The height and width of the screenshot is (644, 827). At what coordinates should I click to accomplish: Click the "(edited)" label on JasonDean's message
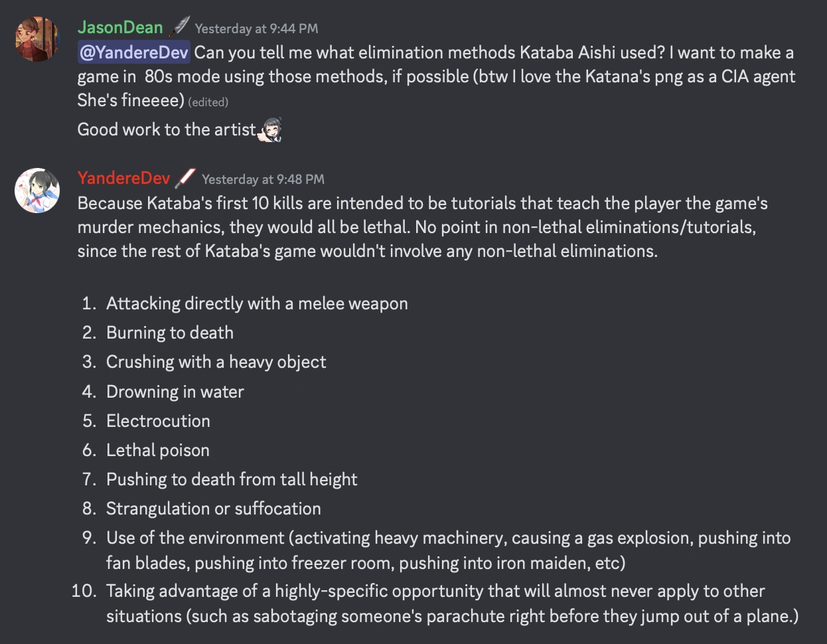click(208, 102)
